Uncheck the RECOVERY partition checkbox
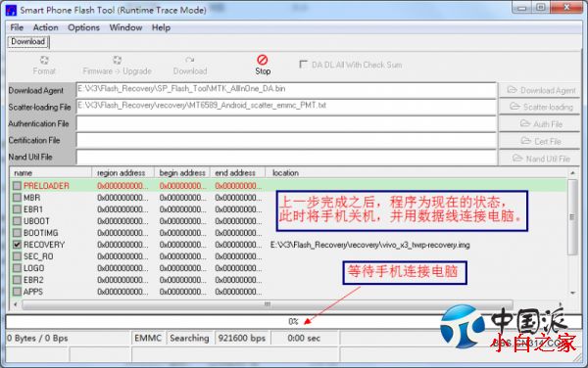Viewport: 588px width, 368px height. (x=17, y=245)
